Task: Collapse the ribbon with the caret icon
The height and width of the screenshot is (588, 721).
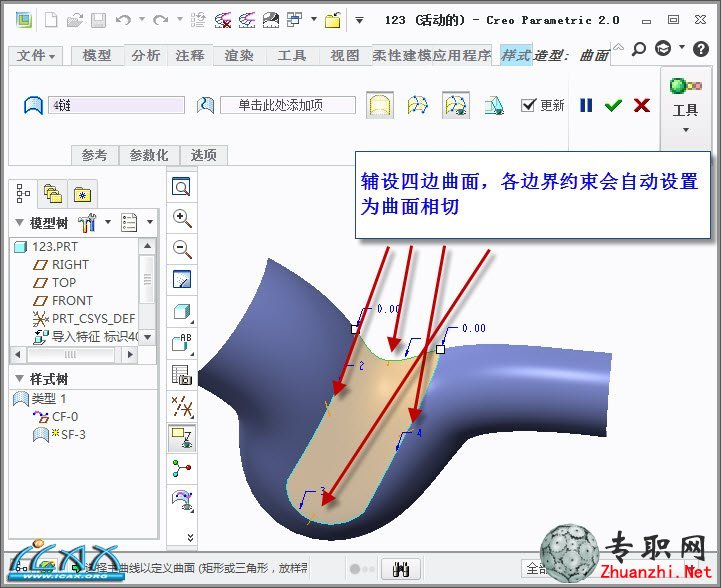Action: click(x=618, y=47)
